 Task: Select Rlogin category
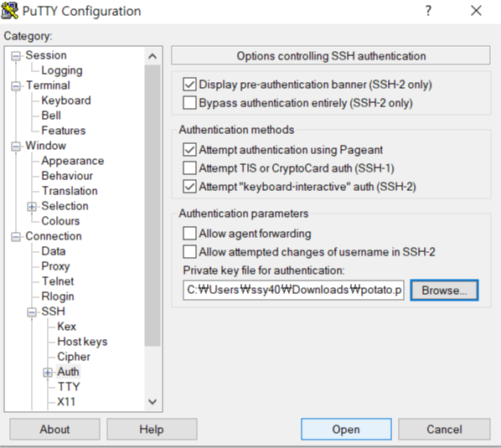[x=58, y=296]
